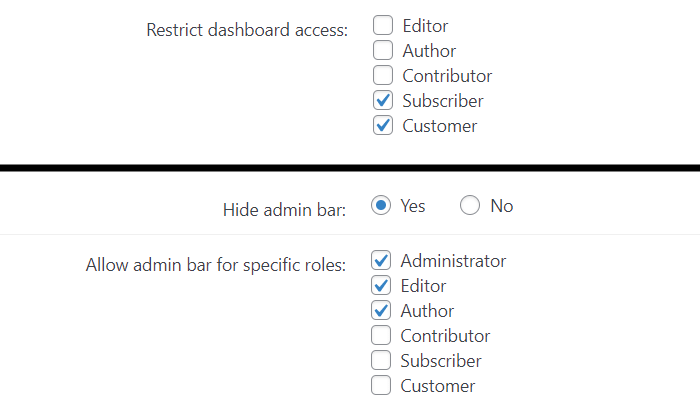The width and height of the screenshot is (700, 410).
Task: Select No for Hide admin bar
Action: pos(470,206)
